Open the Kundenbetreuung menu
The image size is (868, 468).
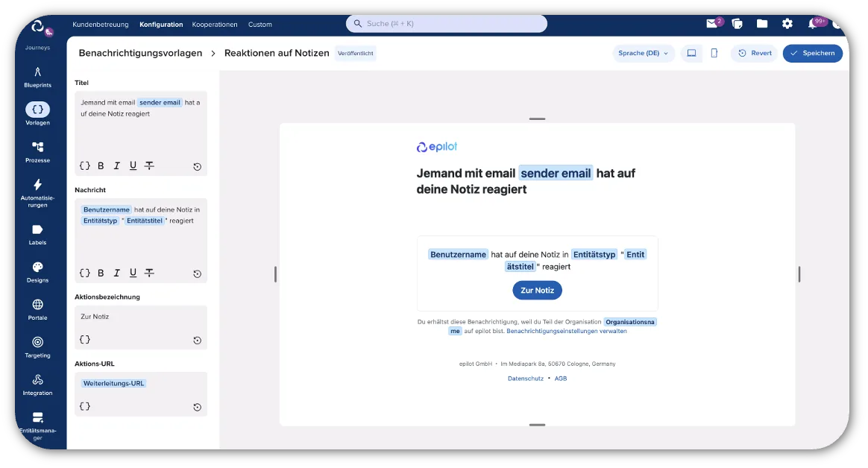(x=100, y=25)
